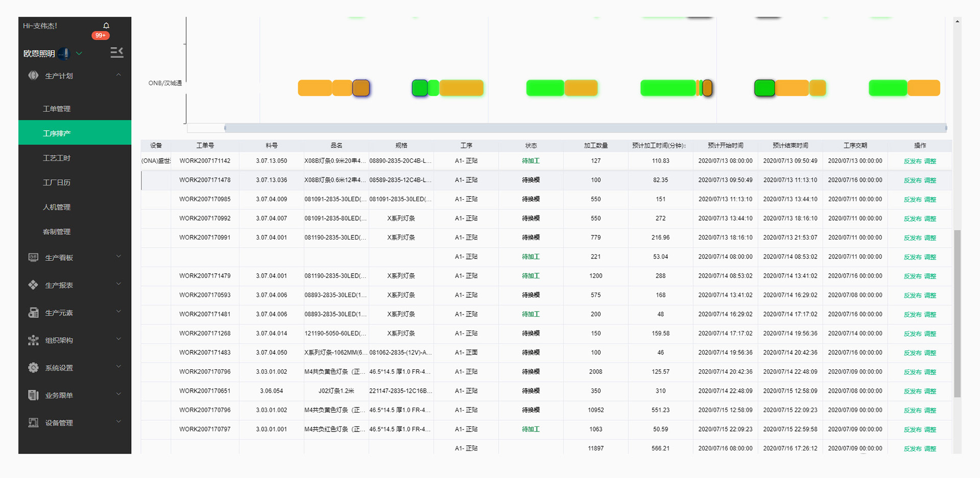Click the J02灯条1.2米 product name cell
980x478 pixels.
pos(336,391)
